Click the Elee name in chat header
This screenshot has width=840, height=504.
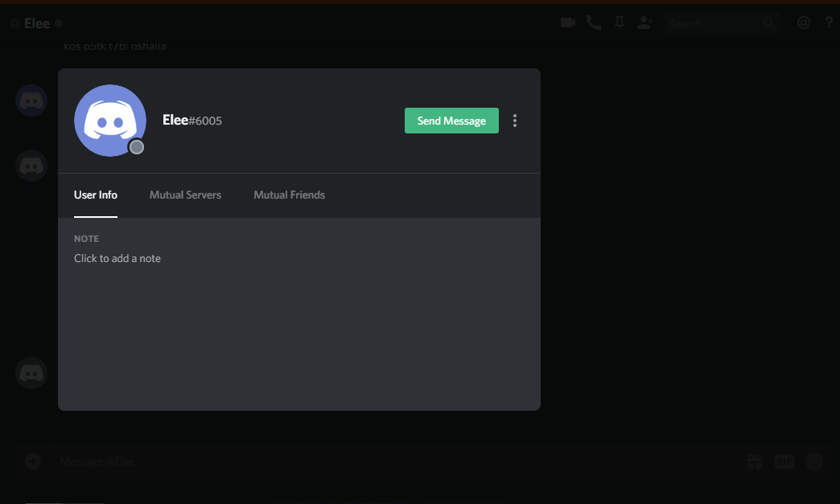coord(37,23)
